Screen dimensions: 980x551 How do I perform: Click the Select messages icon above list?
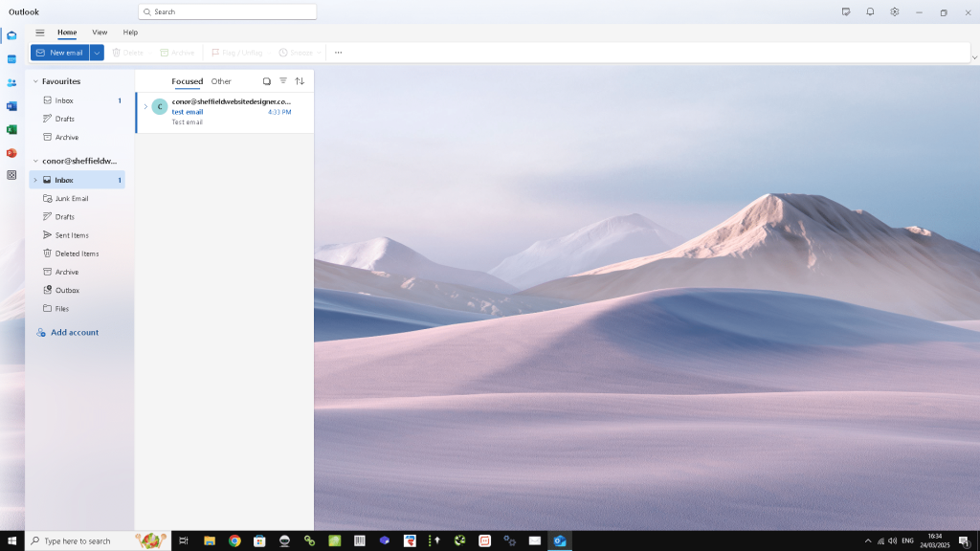pos(267,81)
